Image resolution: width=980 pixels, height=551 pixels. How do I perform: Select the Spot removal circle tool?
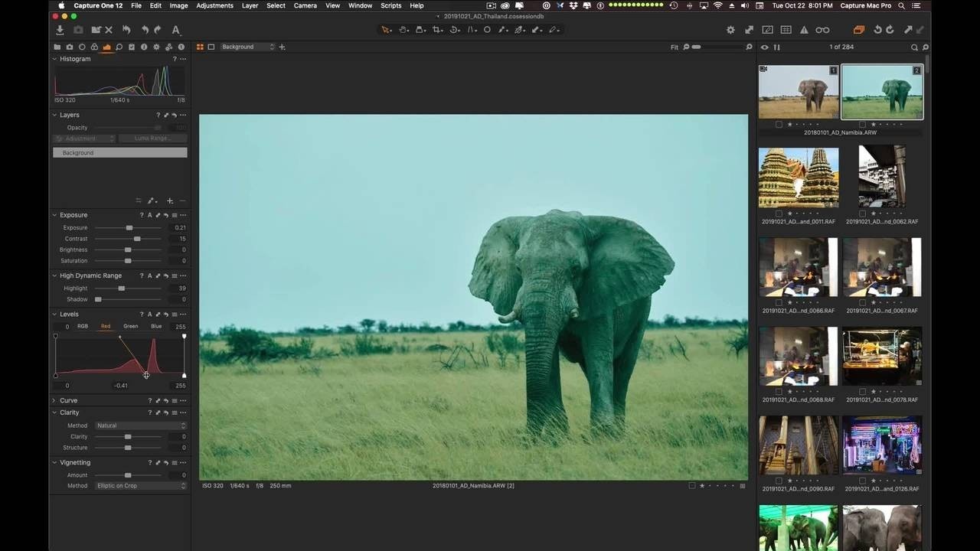[x=487, y=30]
